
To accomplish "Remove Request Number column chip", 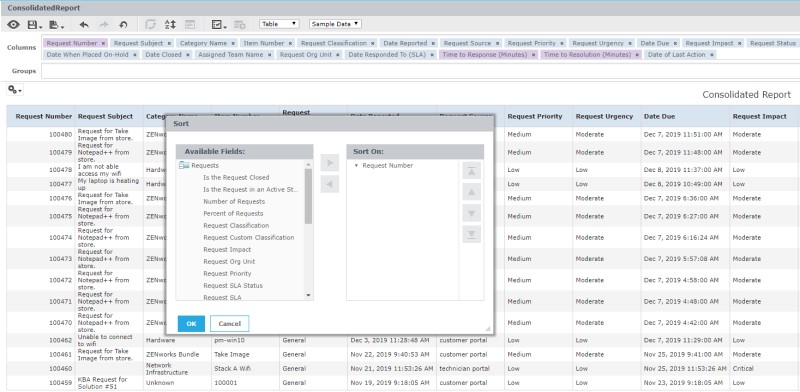I will tap(103, 43).
